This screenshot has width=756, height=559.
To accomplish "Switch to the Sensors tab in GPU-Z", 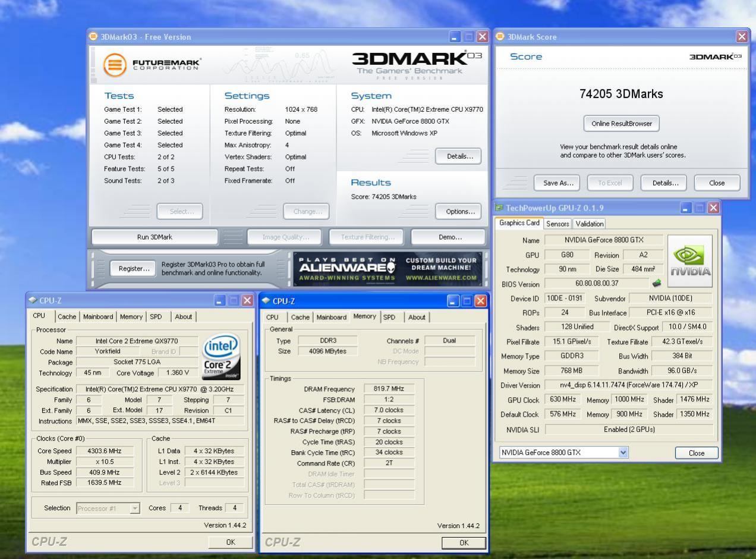I will point(557,224).
